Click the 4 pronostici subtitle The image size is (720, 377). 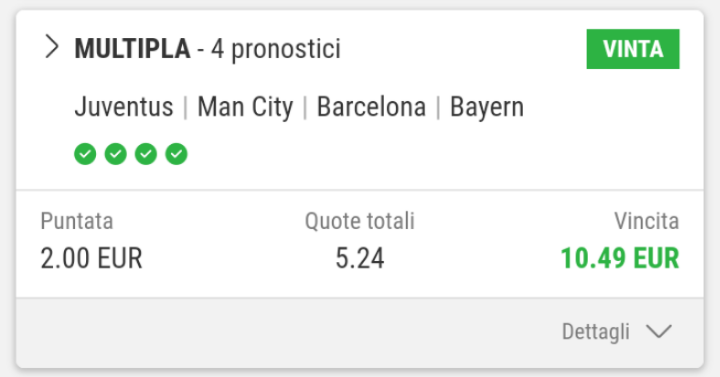click(x=276, y=49)
